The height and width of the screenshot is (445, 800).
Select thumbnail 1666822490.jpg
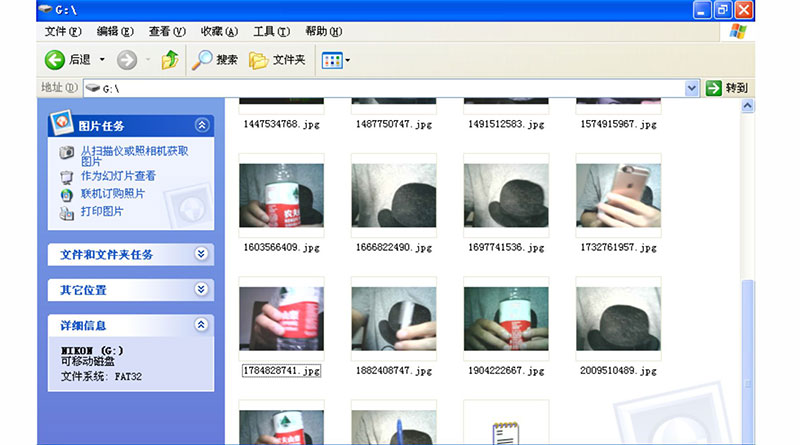394,195
